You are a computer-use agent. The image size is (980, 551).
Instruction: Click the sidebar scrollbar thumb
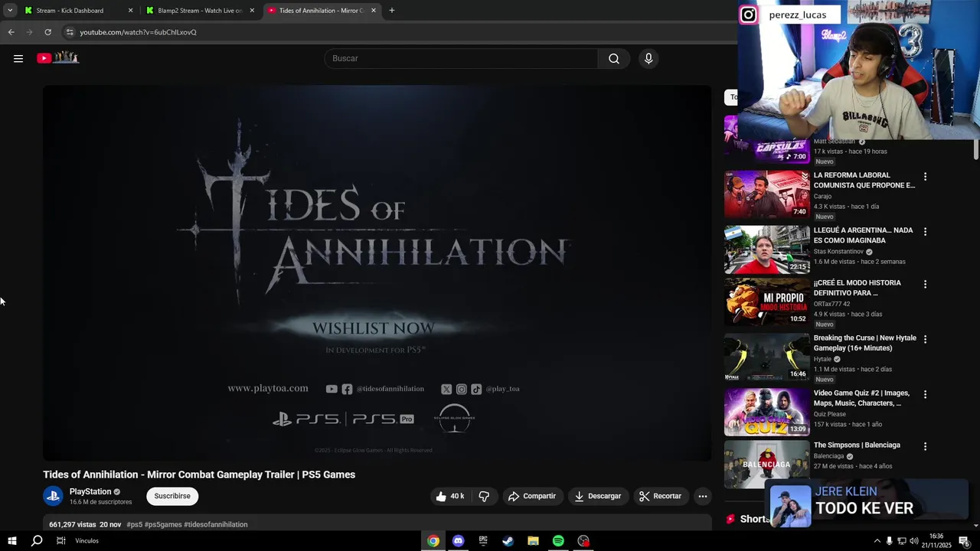pos(976,151)
